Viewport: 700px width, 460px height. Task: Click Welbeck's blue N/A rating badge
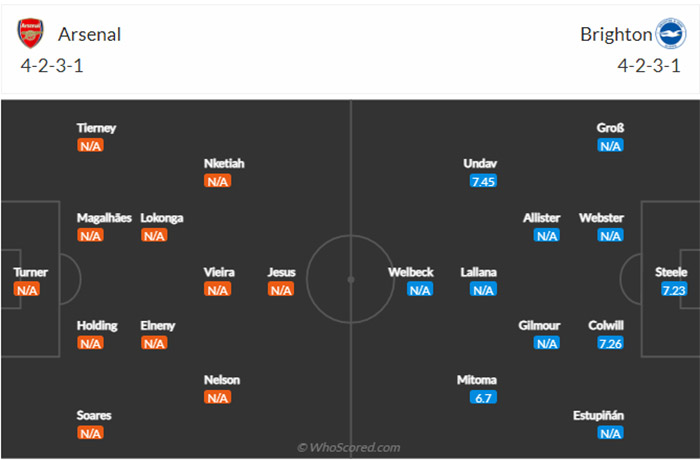[420, 290]
